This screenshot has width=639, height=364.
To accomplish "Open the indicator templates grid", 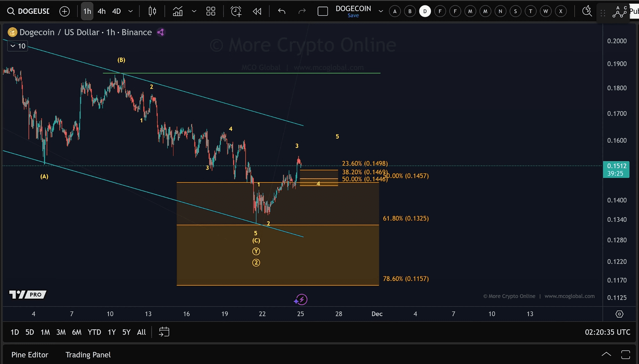I will pos(211,11).
